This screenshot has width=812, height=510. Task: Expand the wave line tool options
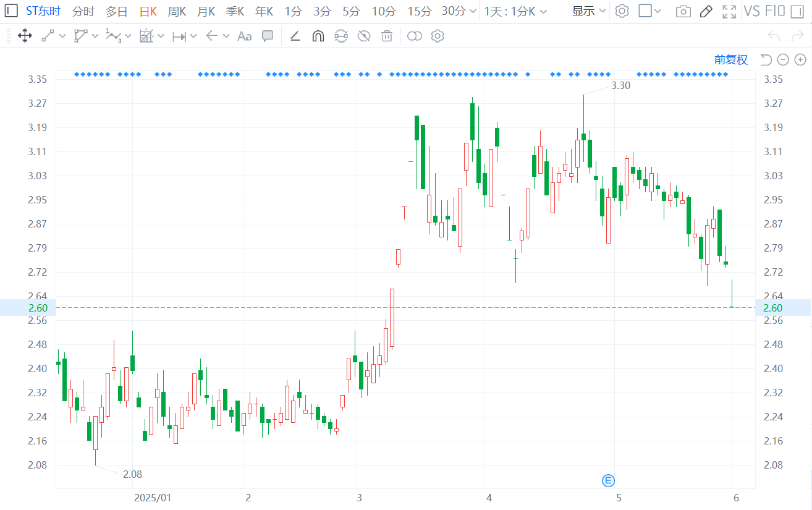pos(128,36)
